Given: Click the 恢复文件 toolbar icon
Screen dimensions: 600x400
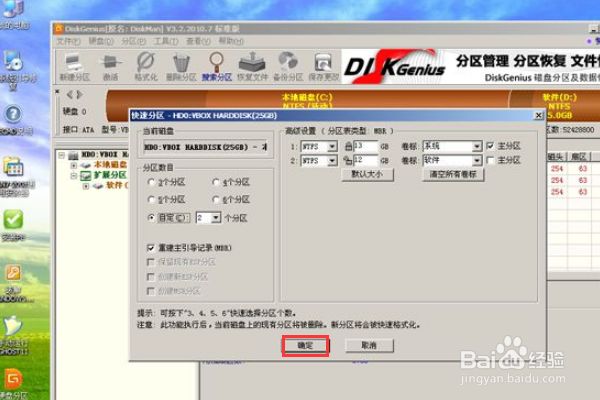Looking at the screenshot, I should coord(252,67).
